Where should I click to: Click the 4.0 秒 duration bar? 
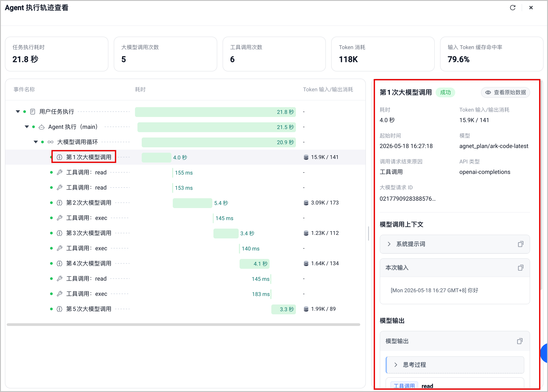156,157
